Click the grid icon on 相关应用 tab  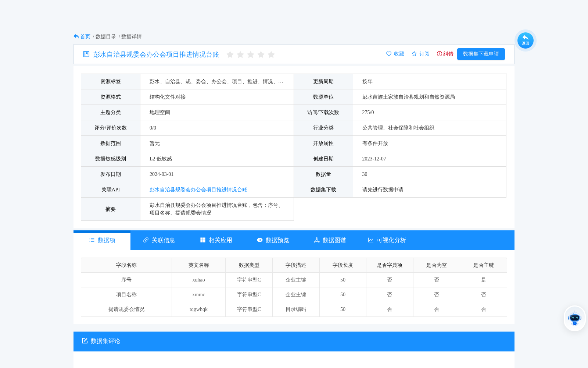[203, 240]
